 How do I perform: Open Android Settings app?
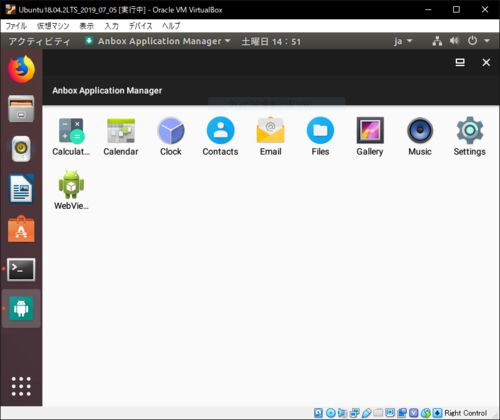(x=470, y=137)
